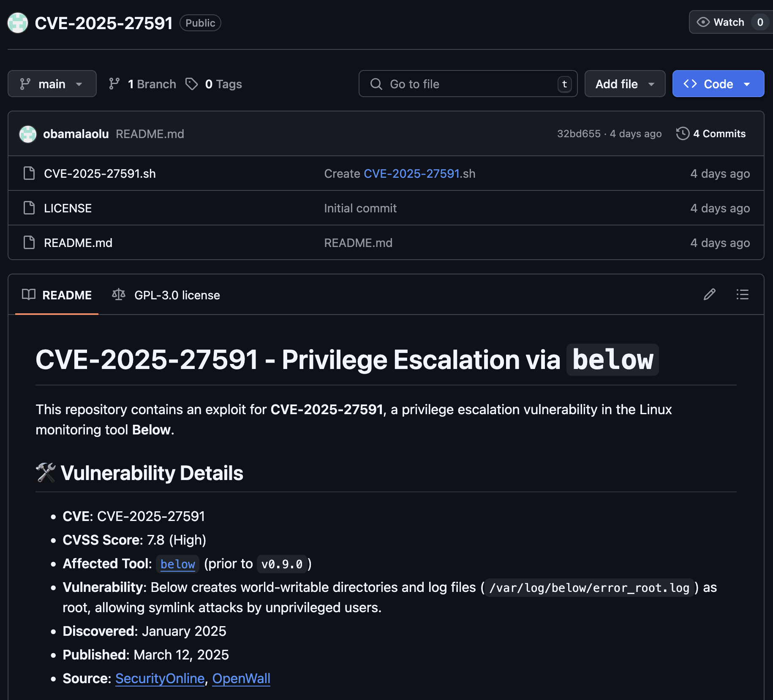Open README.md commit message in file row

point(358,243)
